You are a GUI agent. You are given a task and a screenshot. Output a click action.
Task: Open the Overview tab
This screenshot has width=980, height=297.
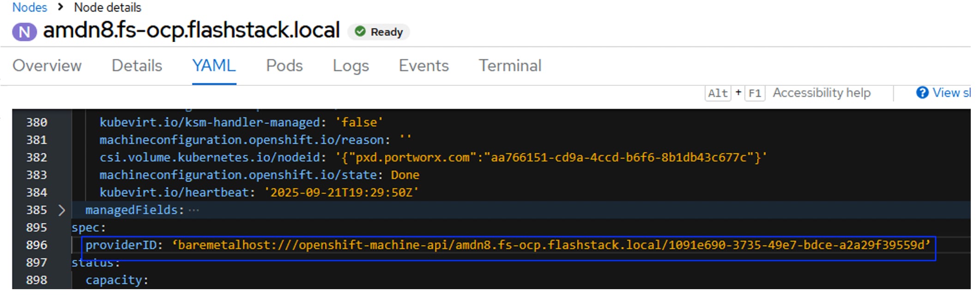[x=47, y=66]
